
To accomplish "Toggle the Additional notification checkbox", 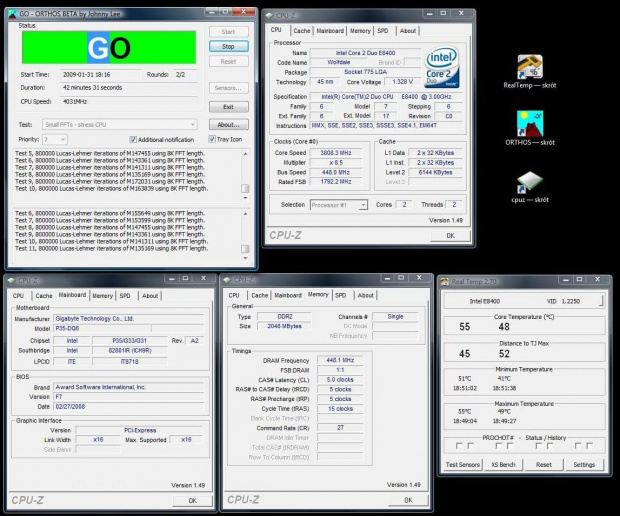I will 133,140.
